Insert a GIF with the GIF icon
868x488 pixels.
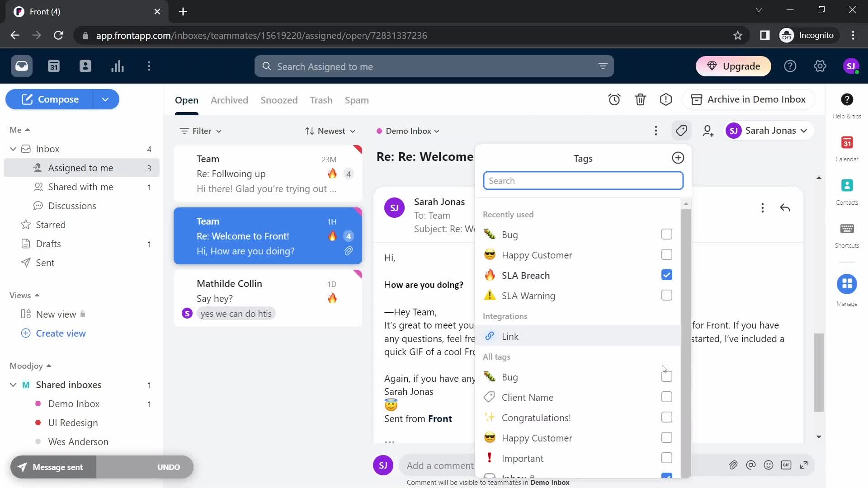[x=786, y=465]
